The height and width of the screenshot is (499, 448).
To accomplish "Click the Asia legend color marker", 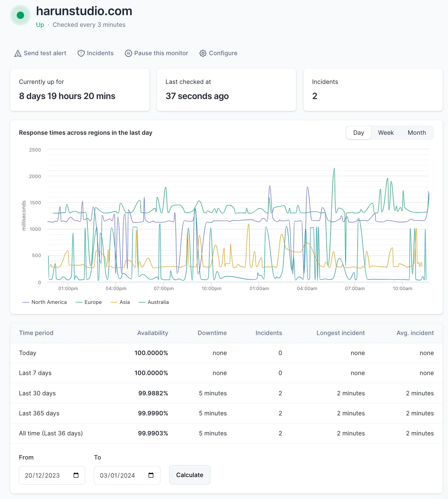I will tap(114, 302).
